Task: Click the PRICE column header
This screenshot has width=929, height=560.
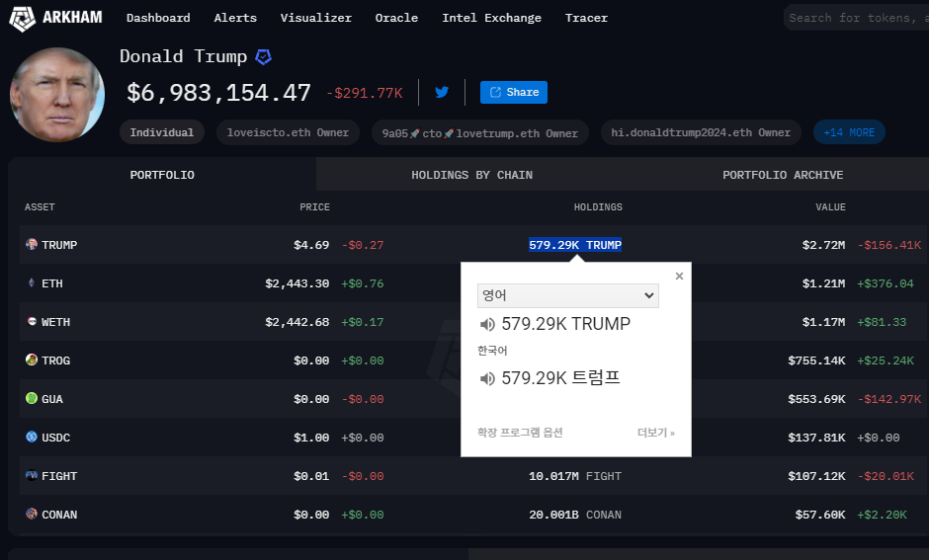Action: pos(314,207)
